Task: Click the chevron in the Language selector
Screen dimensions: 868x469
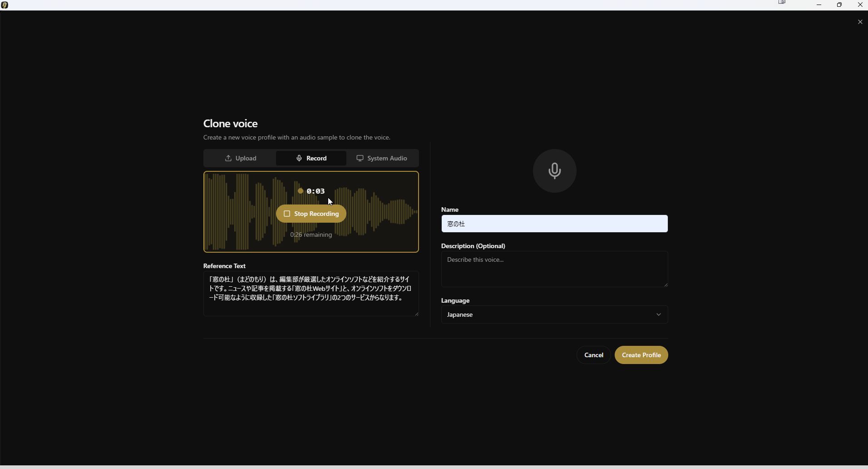Action: pyautogui.click(x=659, y=314)
